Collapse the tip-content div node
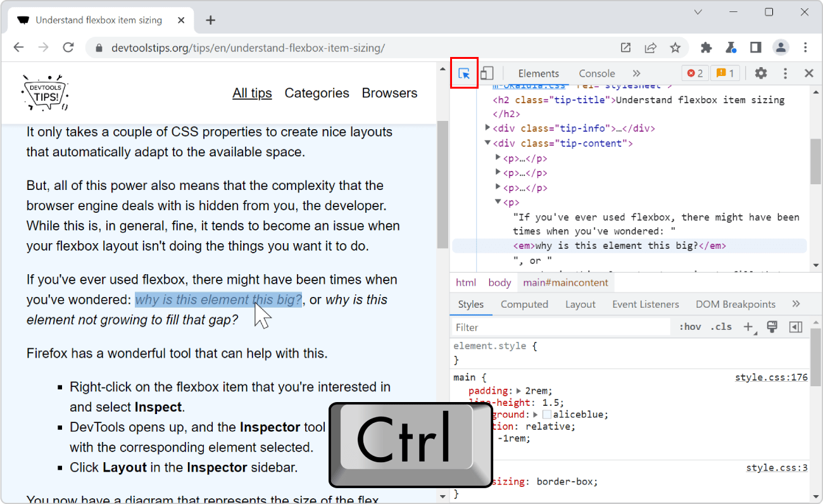 487,143
